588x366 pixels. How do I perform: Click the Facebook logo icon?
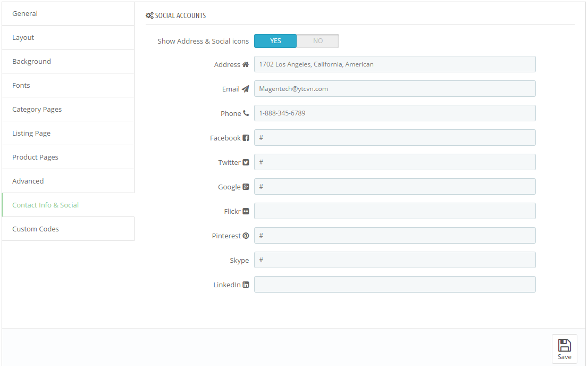246,138
